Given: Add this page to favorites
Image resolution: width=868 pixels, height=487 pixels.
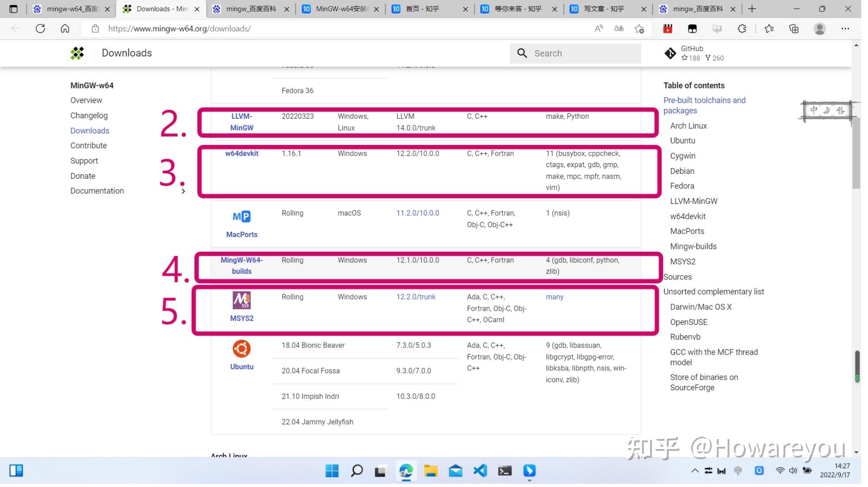Looking at the screenshot, I should pos(639,28).
